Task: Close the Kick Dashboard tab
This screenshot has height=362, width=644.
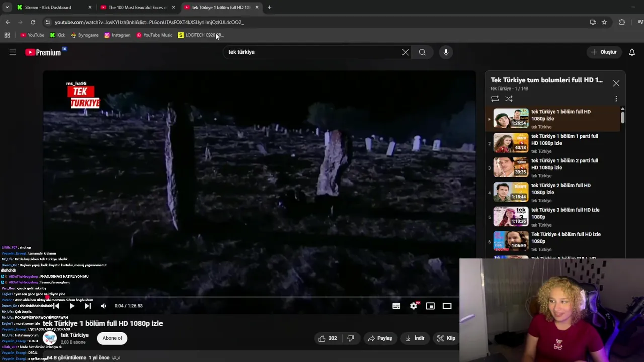Action: [90, 7]
